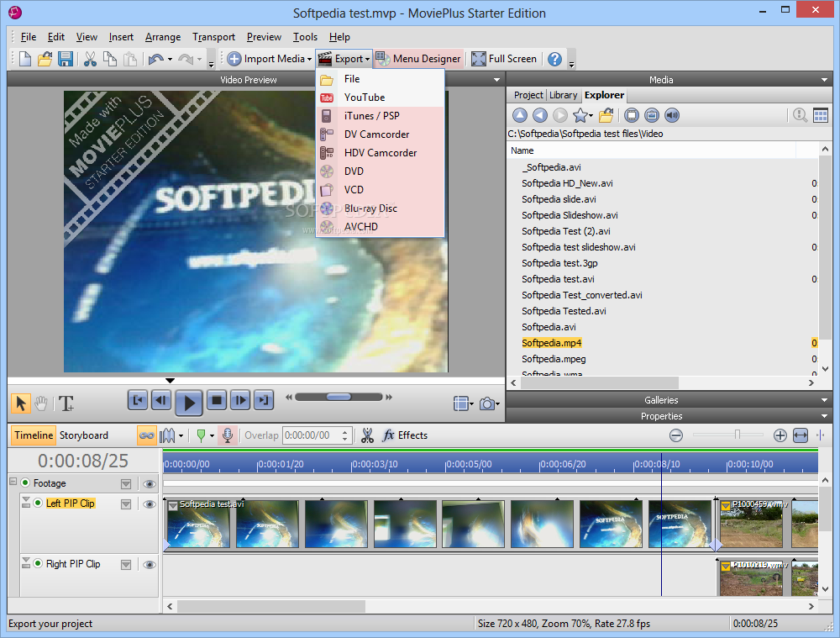The image size is (840, 638).
Task: Play the video preview
Action: click(x=188, y=402)
